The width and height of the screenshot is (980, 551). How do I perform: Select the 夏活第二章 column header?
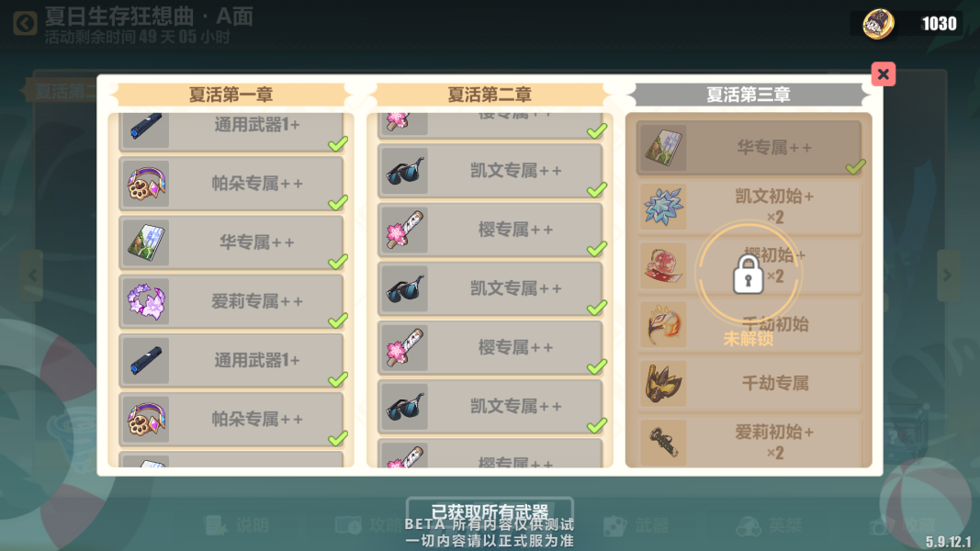tap(490, 95)
